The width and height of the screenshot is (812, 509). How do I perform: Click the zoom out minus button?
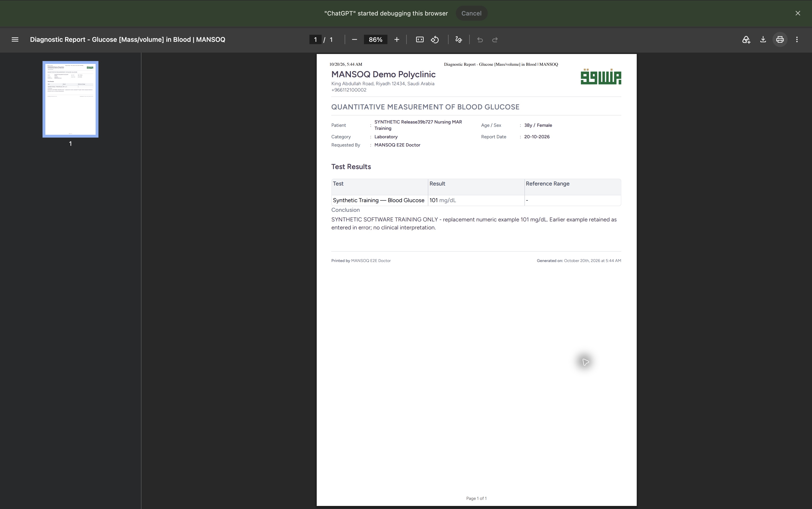(354, 40)
